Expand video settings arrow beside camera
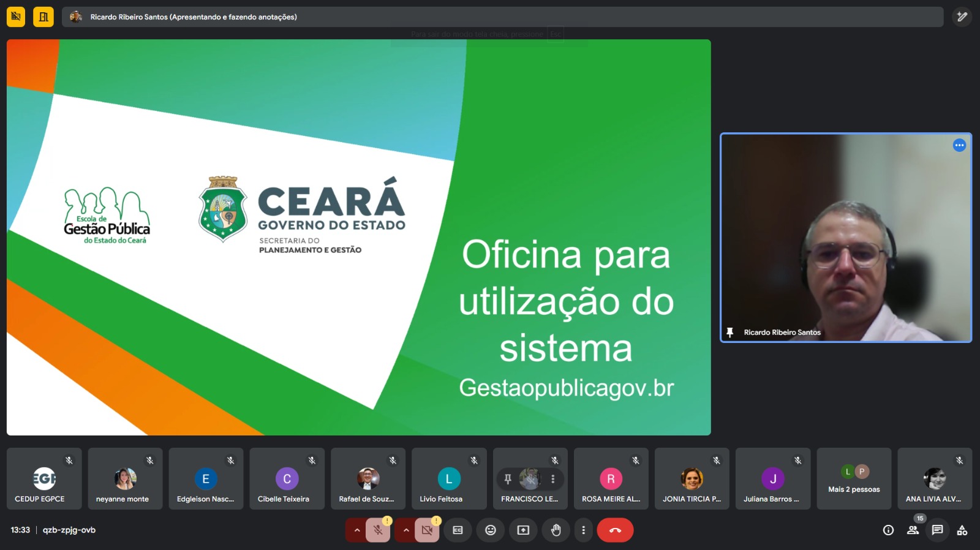The width and height of the screenshot is (980, 550). pyautogui.click(x=405, y=530)
